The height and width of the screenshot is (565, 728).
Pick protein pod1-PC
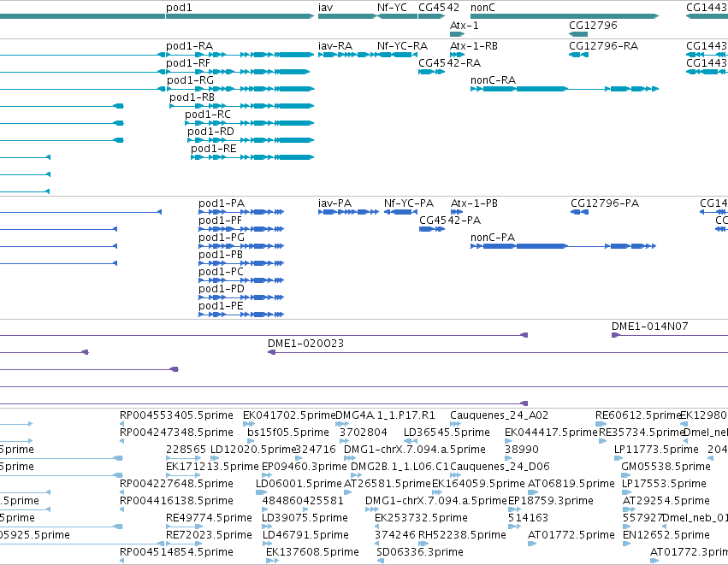pyautogui.click(x=221, y=273)
